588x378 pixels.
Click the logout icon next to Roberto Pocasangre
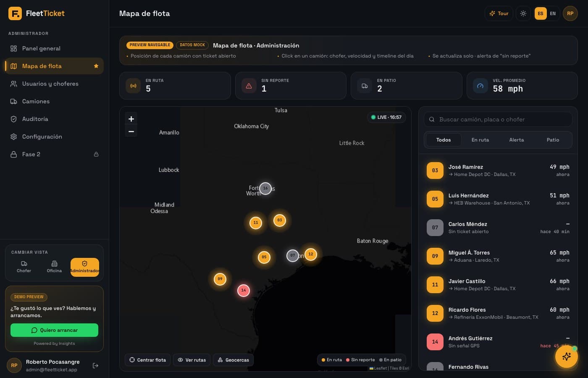pyautogui.click(x=95, y=366)
